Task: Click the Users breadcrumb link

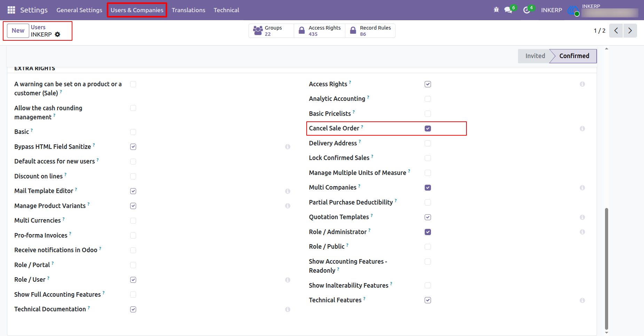Action: 38,27
